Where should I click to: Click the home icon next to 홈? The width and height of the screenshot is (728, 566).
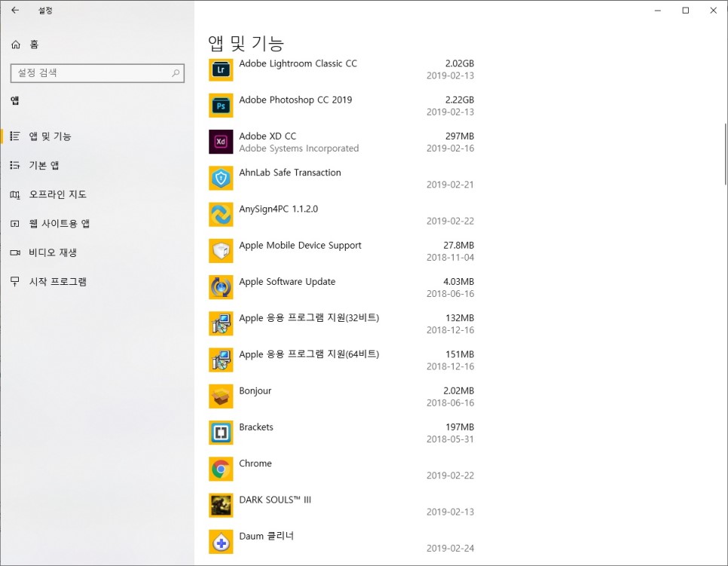pos(15,44)
